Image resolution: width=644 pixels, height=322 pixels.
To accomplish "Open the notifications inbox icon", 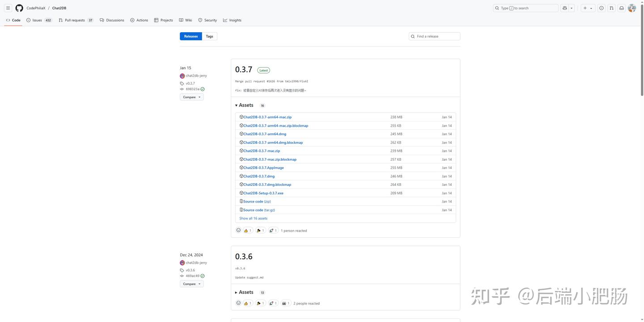I will coord(621,8).
